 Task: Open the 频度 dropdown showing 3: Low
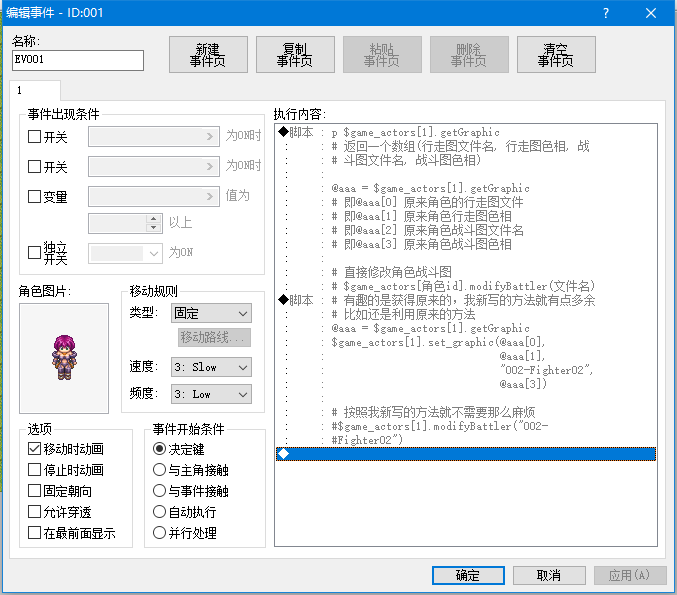pyautogui.click(x=212, y=394)
